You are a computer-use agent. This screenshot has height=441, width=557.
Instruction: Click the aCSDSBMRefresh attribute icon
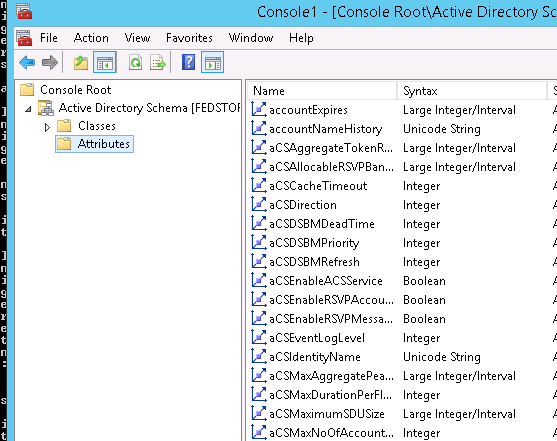[259, 262]
